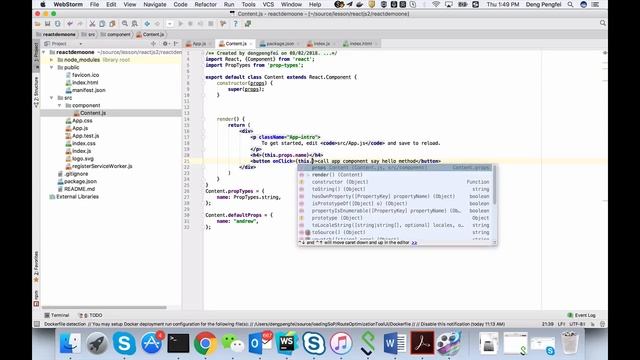This screenshot has height=360, width=640.
Task: Switch to the package.json editor tab
Action: coord(280,44)
